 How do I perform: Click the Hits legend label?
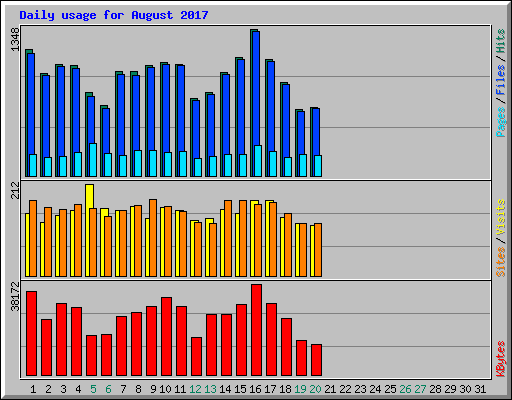click(x=501, y=41)
